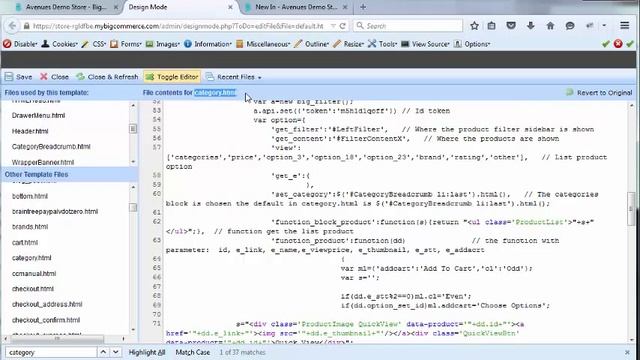Image resolution: width=640 pixels, height=360 pixels.
Task: Click the red error X icon in developer toolbar
Action: pos(618,44)
